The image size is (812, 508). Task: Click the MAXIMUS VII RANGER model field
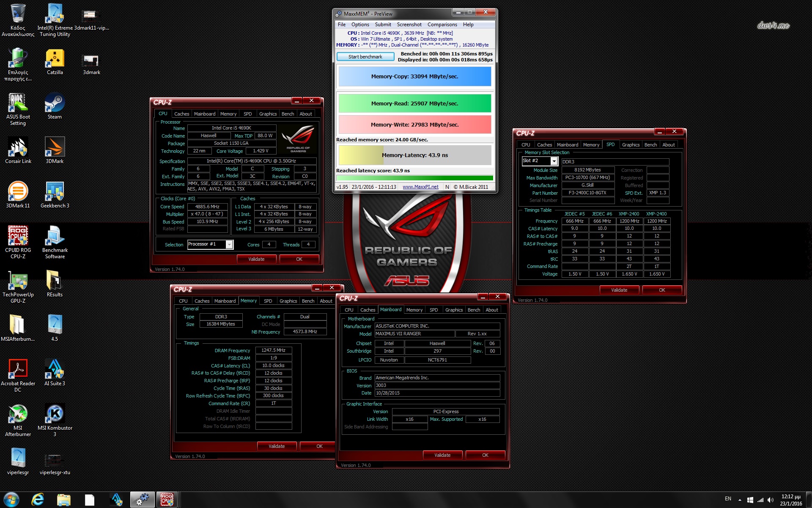tap(414, 334)
